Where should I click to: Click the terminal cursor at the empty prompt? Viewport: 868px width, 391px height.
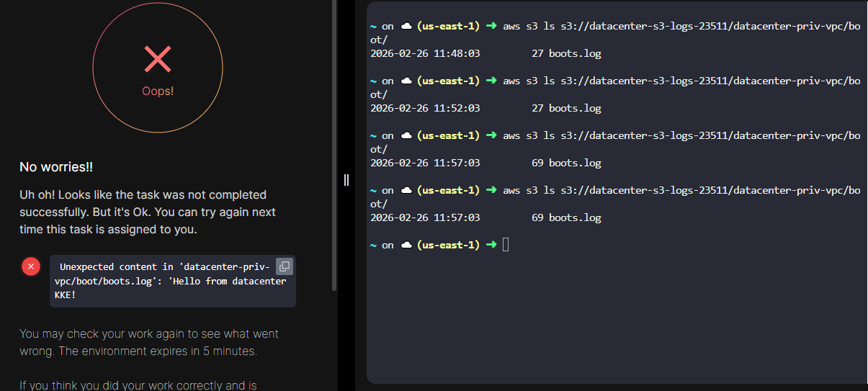pyautogui.click(x=506, y=245)
